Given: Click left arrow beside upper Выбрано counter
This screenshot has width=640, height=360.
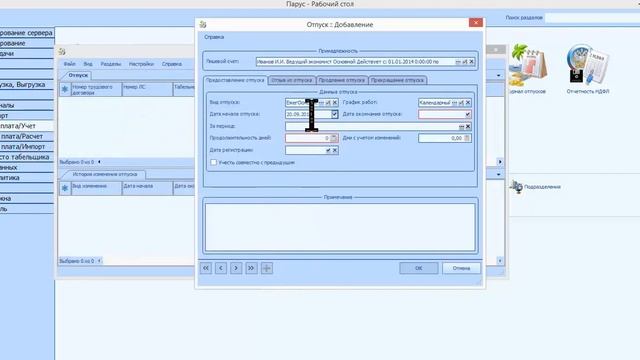Looking at the screenshot, I should click(99, 162).
